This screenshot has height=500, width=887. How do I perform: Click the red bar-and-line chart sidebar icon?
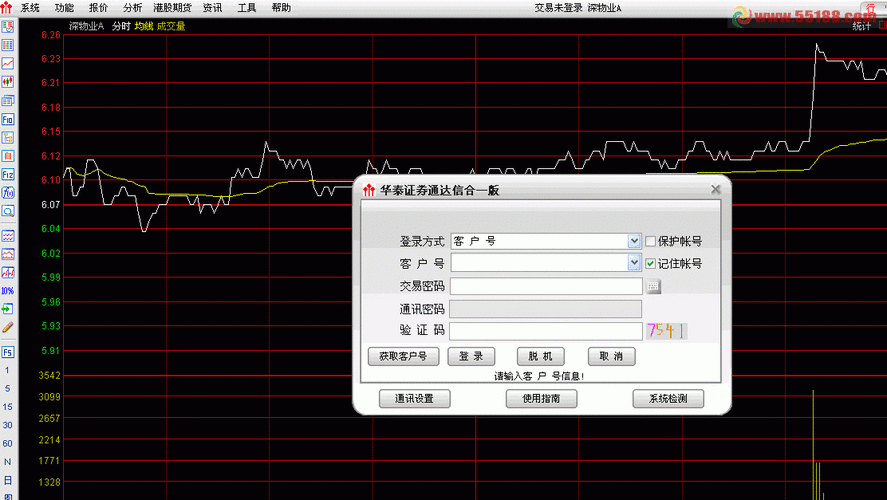tap(7, 272)
